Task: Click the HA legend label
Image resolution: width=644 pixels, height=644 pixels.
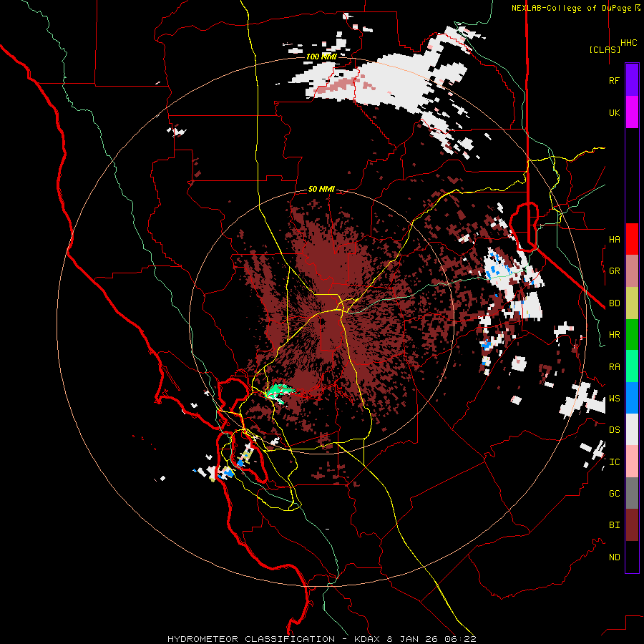Action: [x=614, y=239]
